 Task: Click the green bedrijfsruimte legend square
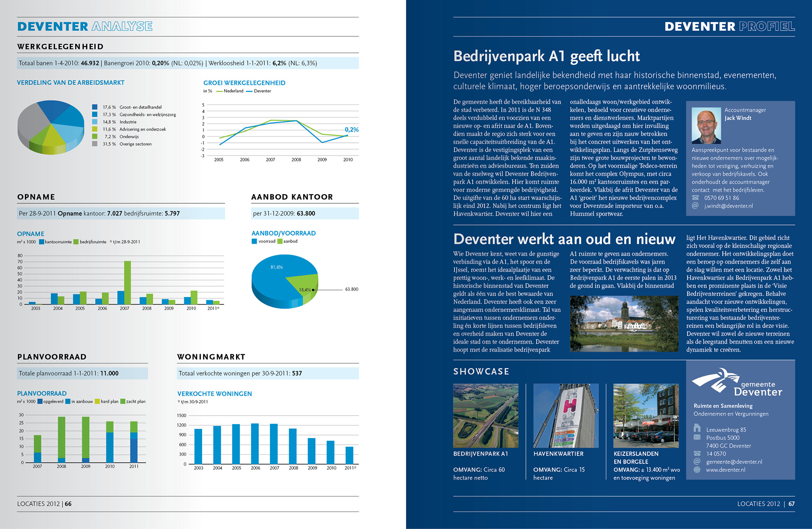pyautogui.click(x=76, y=242)
